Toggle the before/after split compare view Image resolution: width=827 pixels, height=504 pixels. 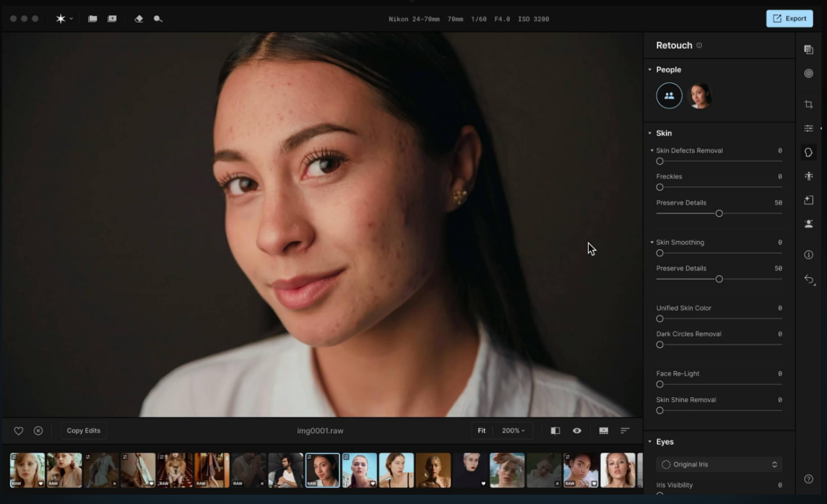(x=555, y=431)
